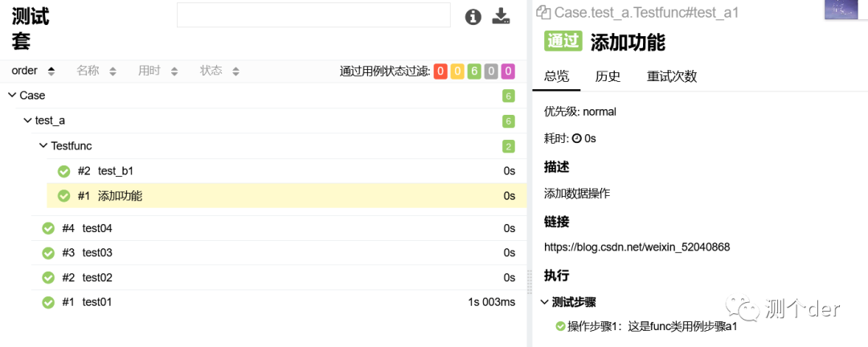The height and width of the screenshot is (347, 868).
Task: Collapse the 测试步骤 section
Action: click(x=545, y=302)
